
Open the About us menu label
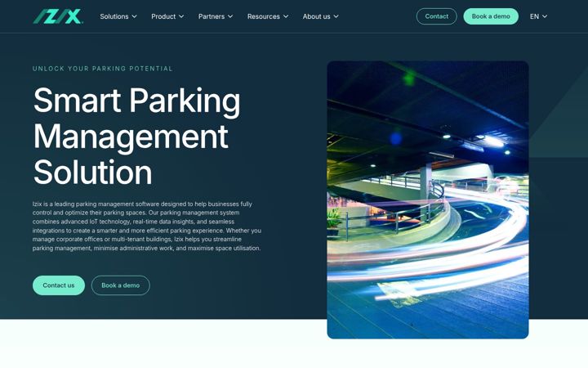[317, 16]
